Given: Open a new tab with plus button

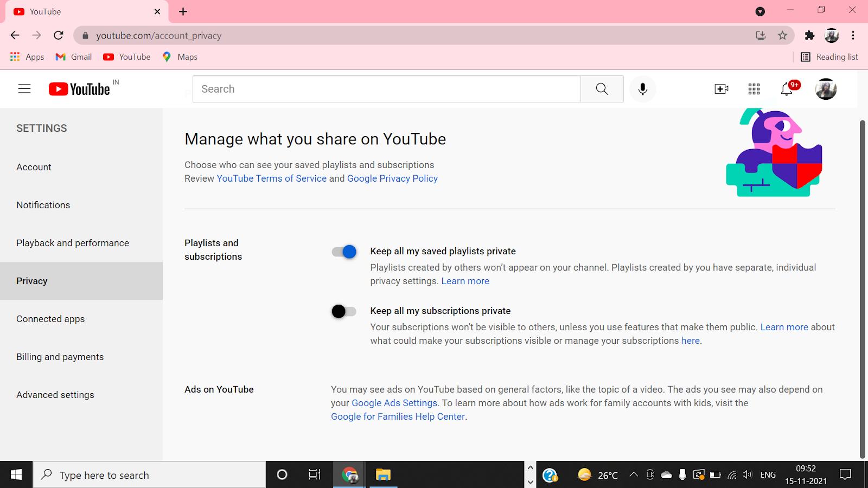Looking at the screenshot, I should click(x=183, y=11).
